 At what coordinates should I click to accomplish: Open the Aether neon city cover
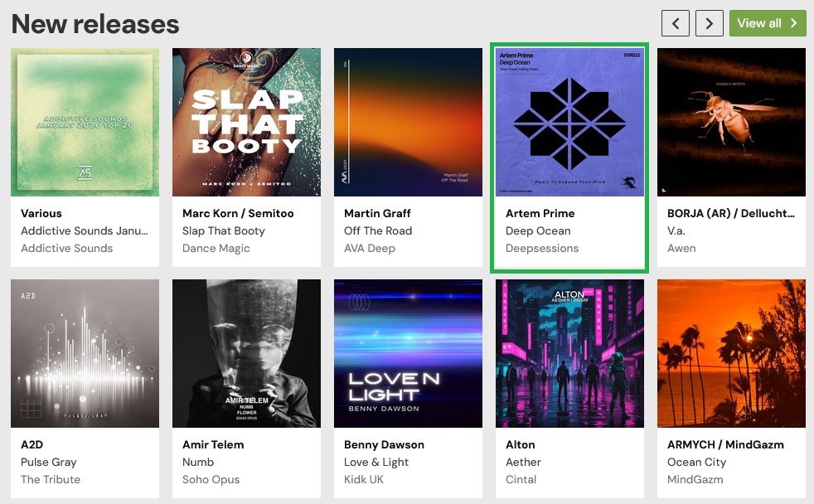(569, 353)
